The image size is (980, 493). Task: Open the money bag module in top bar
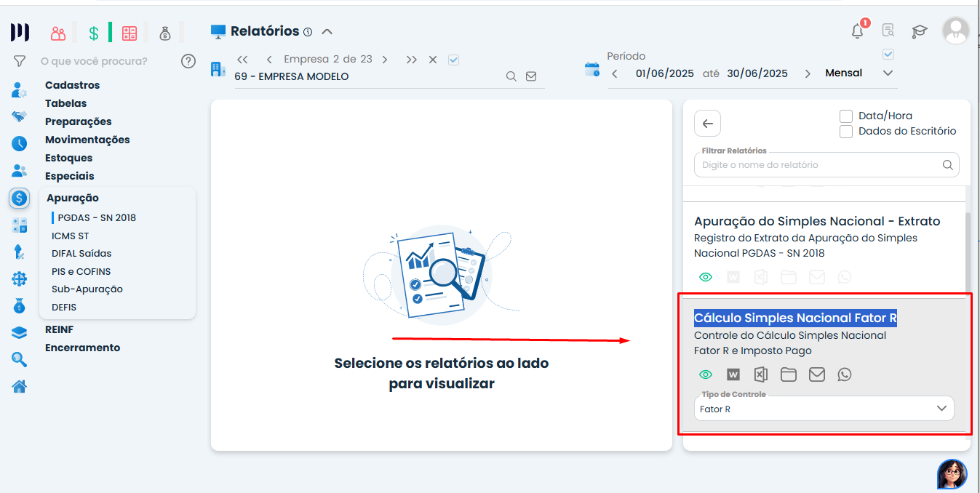(165, 33)
